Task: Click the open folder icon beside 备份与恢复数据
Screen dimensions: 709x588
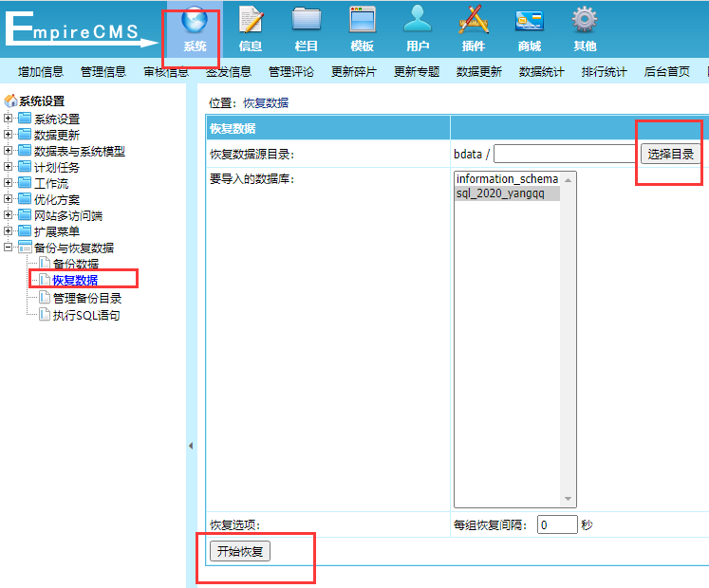Action: pos(25,248)
